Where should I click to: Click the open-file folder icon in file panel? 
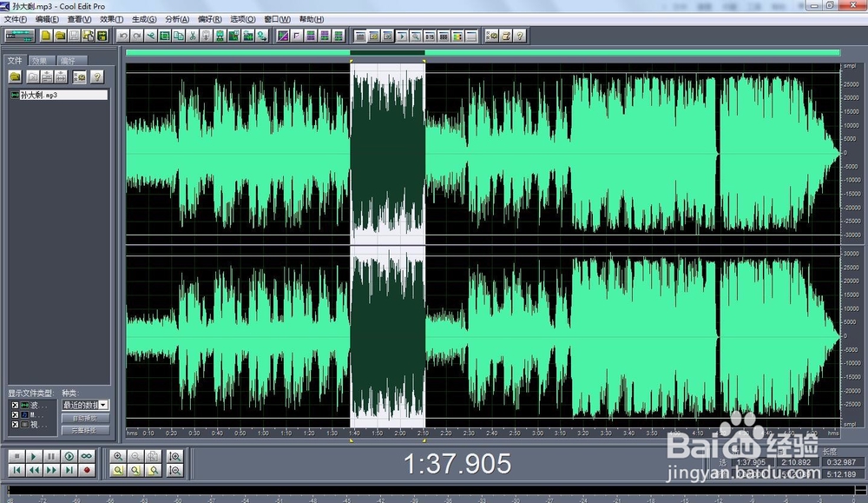16,77
